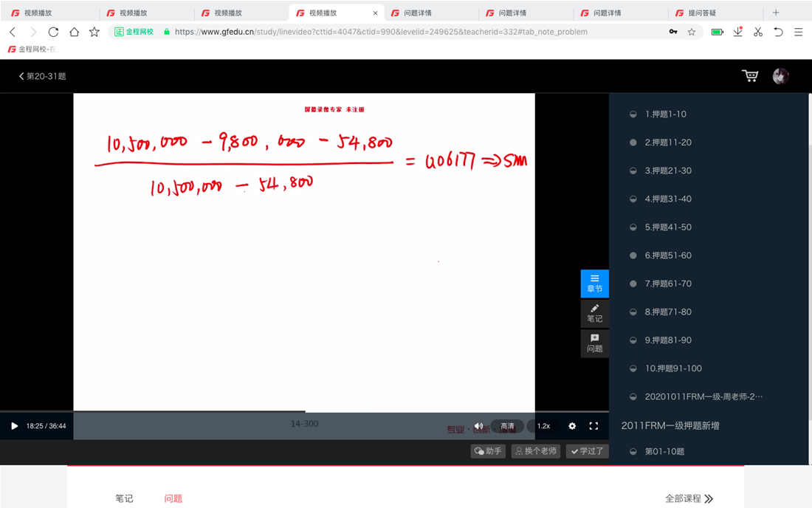This screenshot has width=812, height=508.
Task: Open shopping cart icon
Action: [750, 76]
